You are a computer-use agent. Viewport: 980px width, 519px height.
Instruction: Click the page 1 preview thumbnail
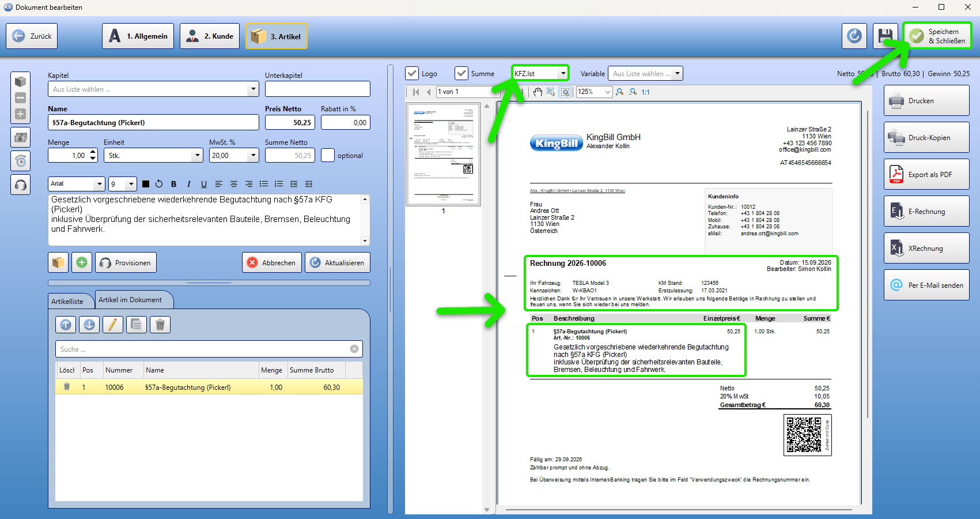[x=444, y=155]
